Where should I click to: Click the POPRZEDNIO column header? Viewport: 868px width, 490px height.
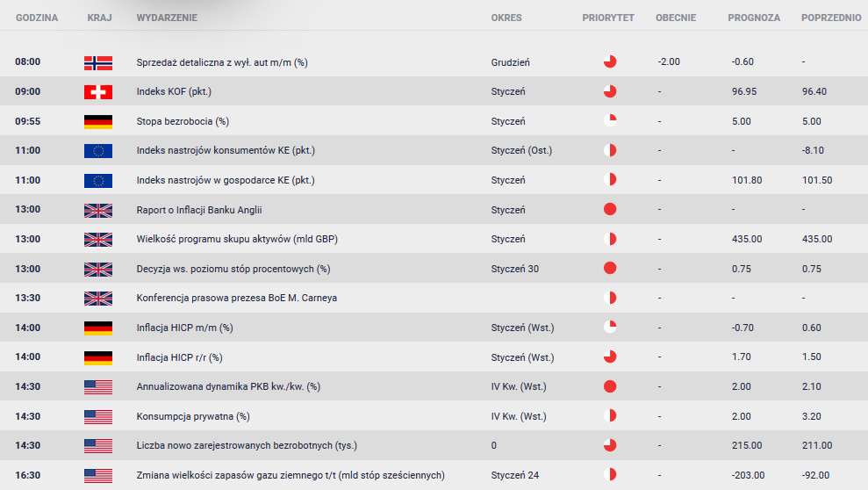click(x=831, y=18)
